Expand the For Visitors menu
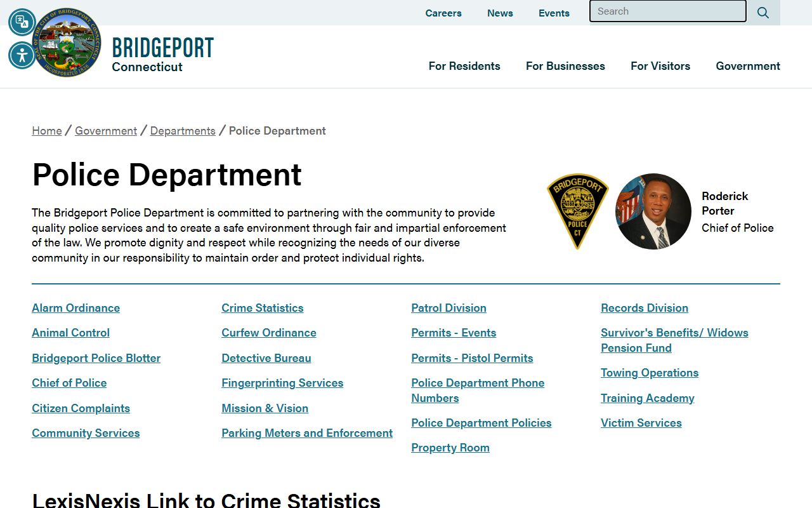 660,66
